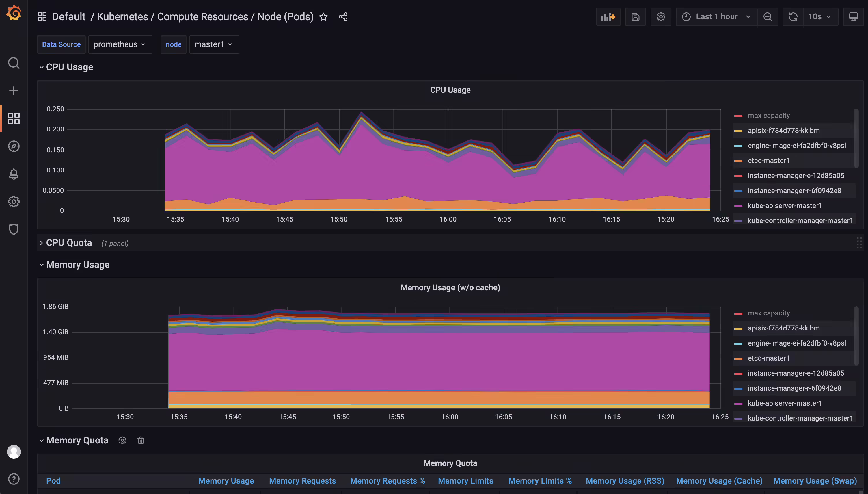Open the Alerting bell icon
The height and width of the screenshot is (494, 868).
[x=14, y=174]
